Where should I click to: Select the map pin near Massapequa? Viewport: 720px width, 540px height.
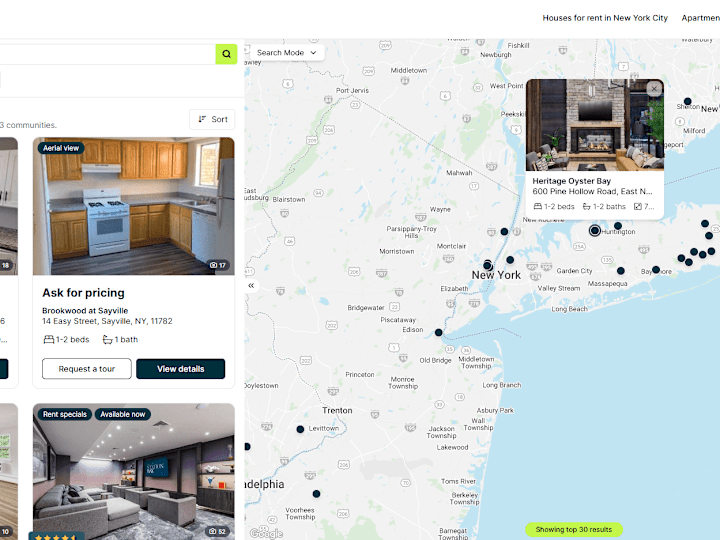621,271
